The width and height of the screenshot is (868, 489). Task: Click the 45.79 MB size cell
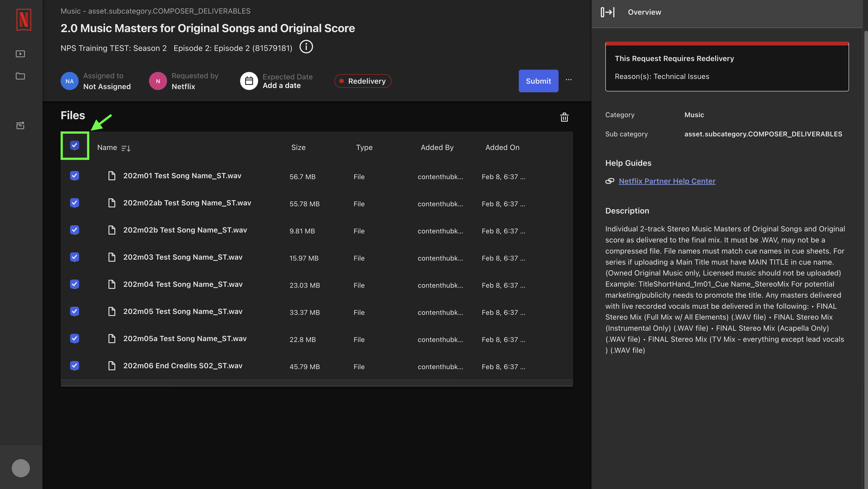click(305, 367)
